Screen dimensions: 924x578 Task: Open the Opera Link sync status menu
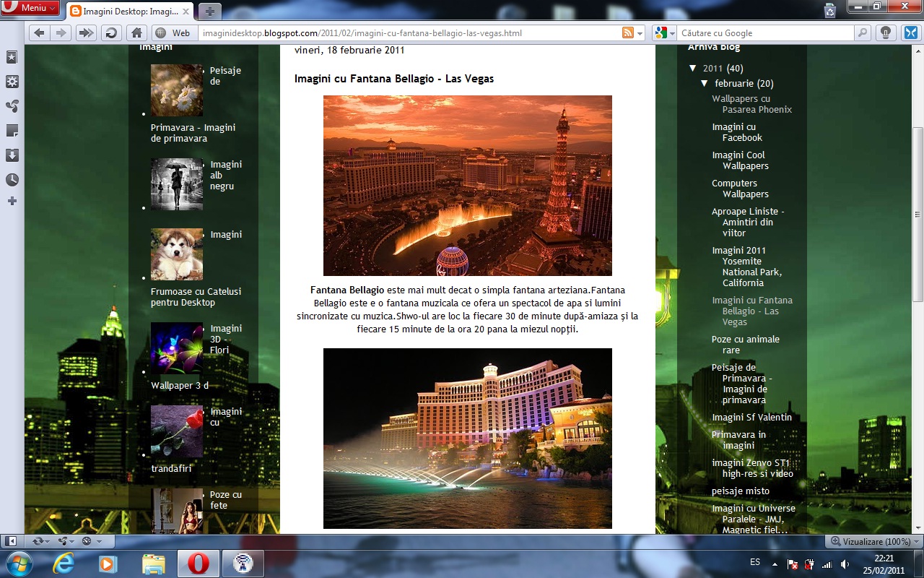[x=40, y=540]
